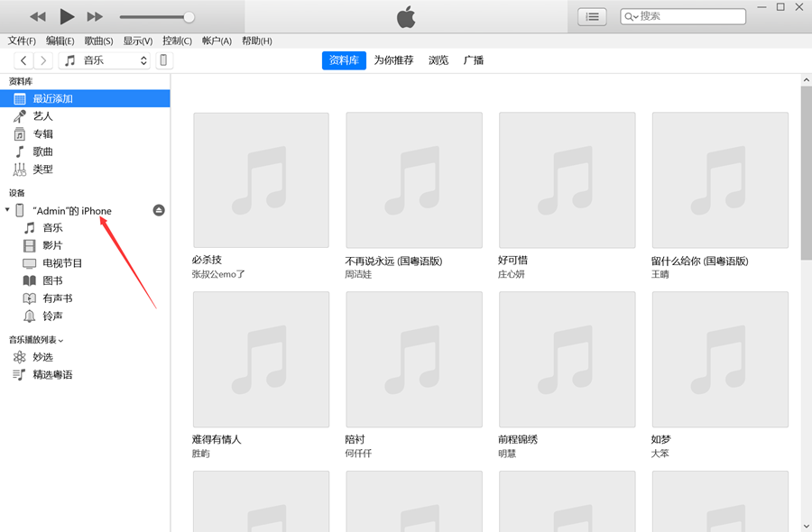Screen dimensions: 812x532
Task: Click the search input field
Action: click(683, 16)
